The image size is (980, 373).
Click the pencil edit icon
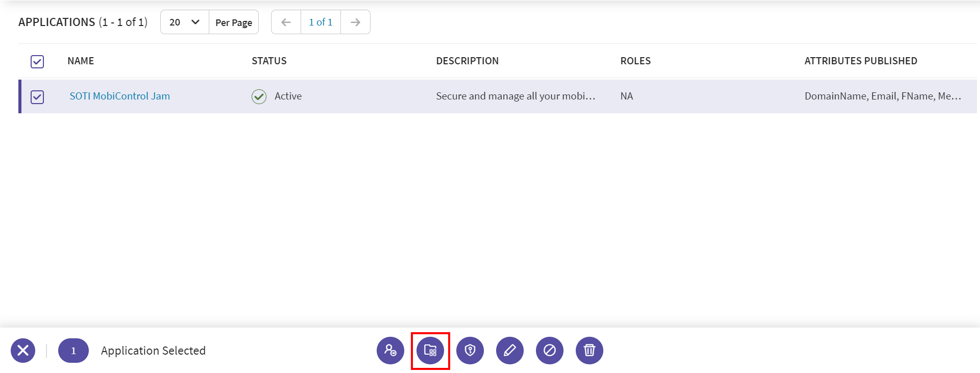pyautogui.click(x=510, y=351)
